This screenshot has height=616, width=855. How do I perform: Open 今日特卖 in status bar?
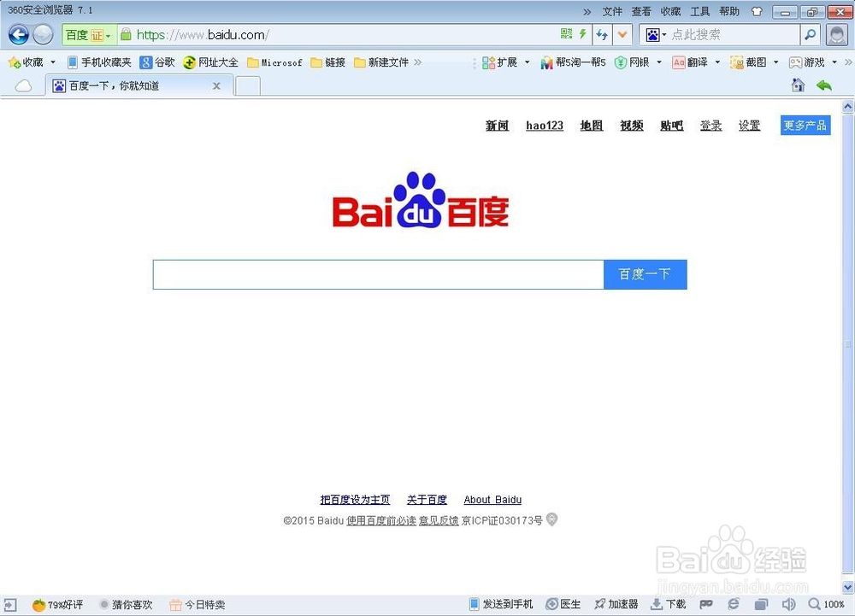coord(198,605)
